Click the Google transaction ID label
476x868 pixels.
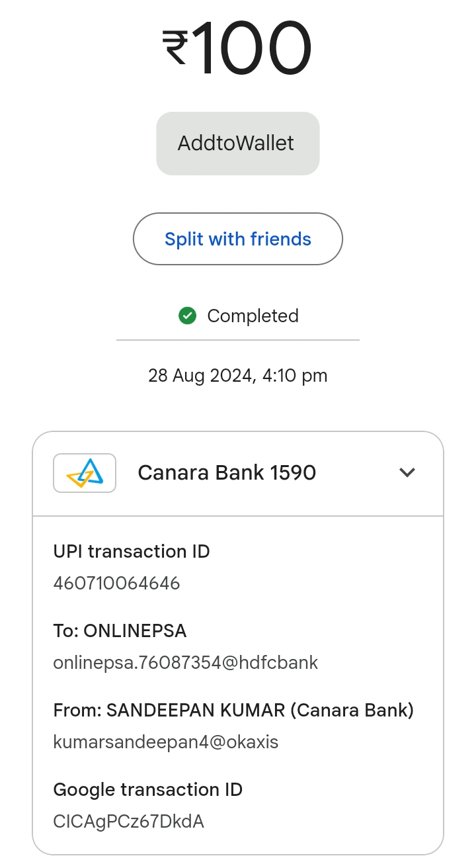pyautogui.click(x=148, y=789)
